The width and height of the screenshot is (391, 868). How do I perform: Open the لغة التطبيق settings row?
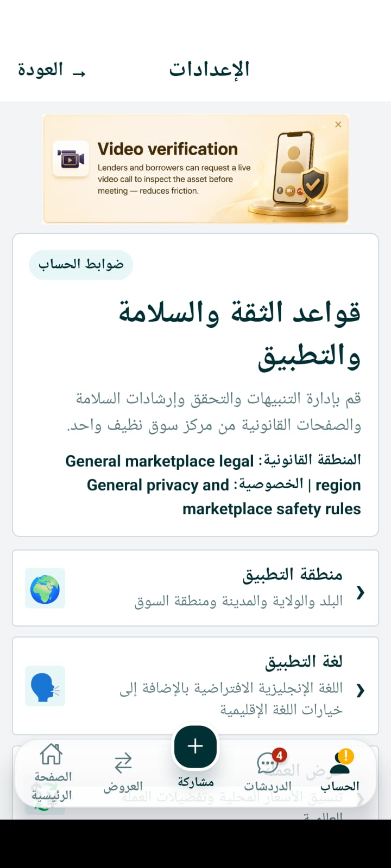point(195,686)
